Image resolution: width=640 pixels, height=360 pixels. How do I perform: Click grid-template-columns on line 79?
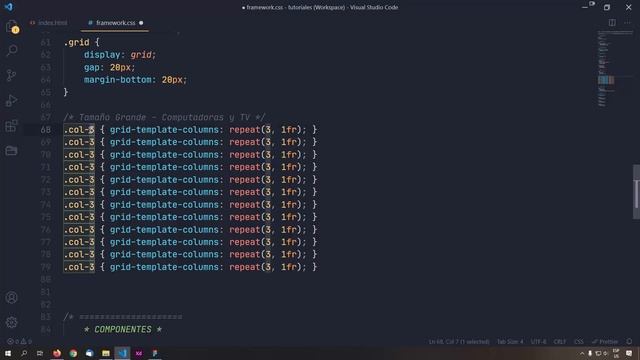tap(164, 267)
